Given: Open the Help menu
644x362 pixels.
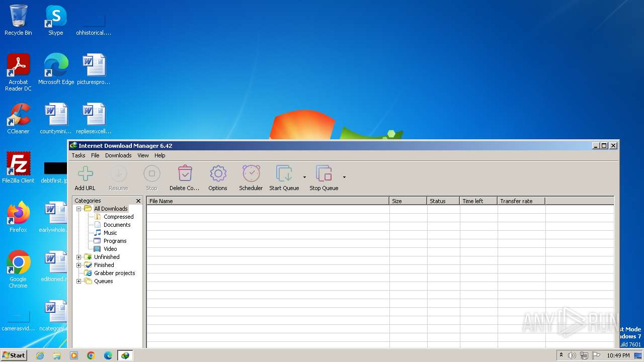Looking at the screenshot, I should 160,155.
